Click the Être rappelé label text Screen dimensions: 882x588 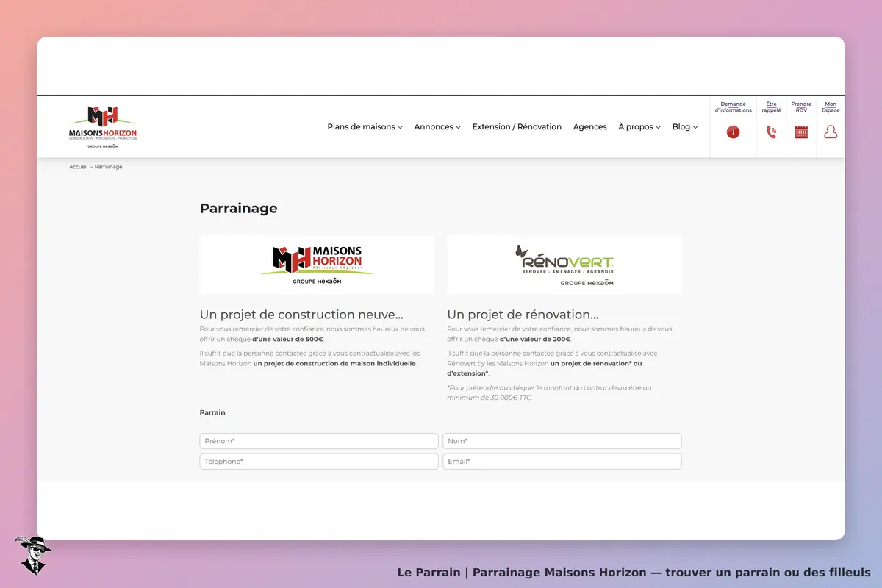tap(771, 107)
